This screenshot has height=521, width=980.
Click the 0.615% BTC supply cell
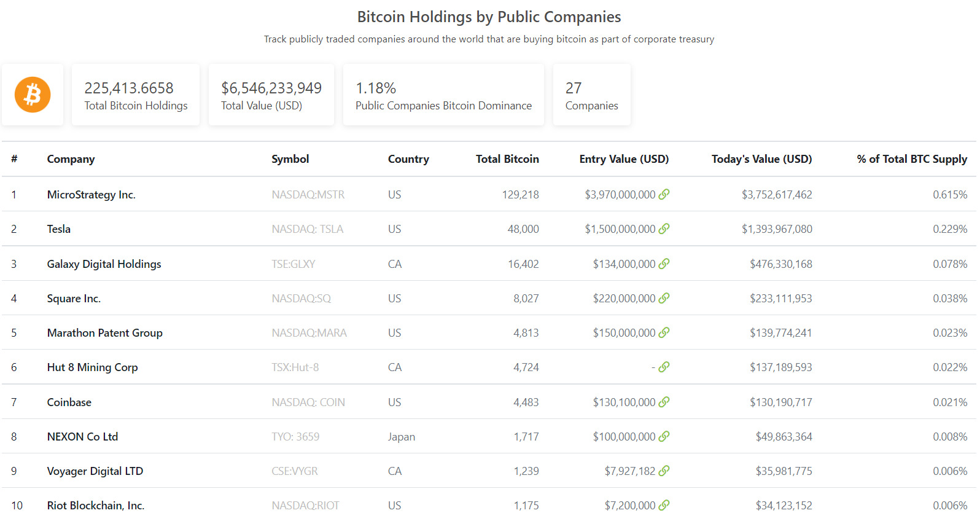pyautogui.click(x=950, y=195)
